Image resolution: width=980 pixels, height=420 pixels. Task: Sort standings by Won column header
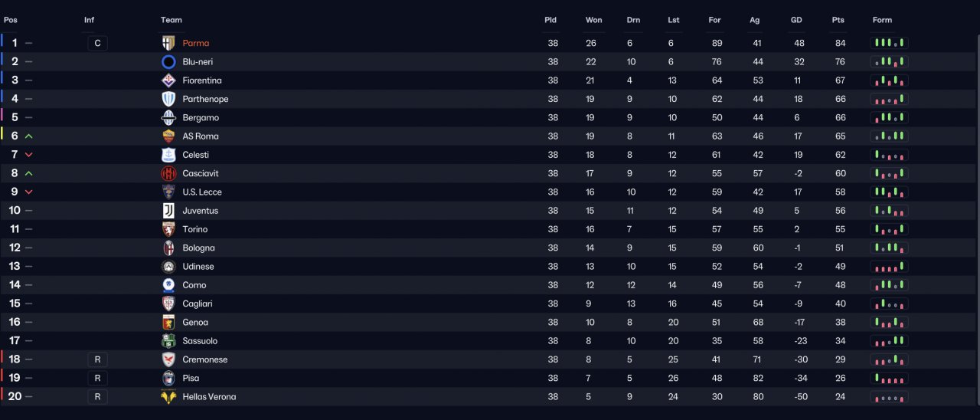tap(593, 20)
